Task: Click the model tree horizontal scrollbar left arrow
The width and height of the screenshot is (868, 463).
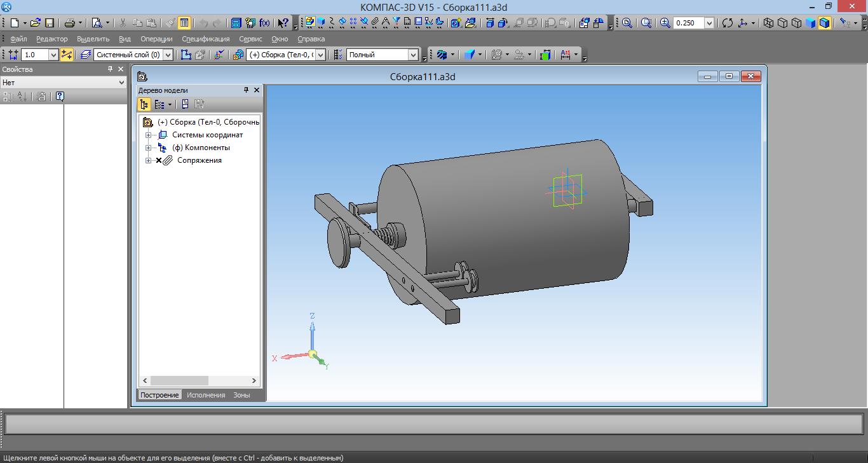Action: tap(145, 381)
